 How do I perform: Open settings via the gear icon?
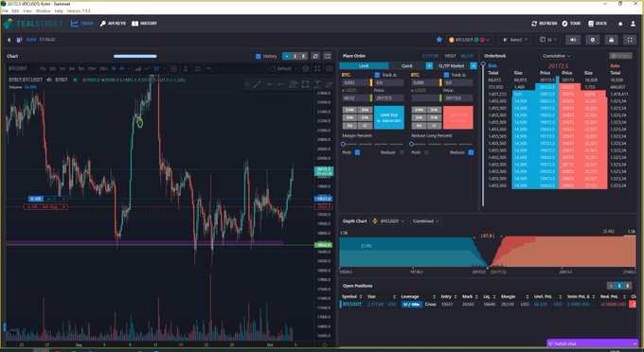tap(592, 40)
